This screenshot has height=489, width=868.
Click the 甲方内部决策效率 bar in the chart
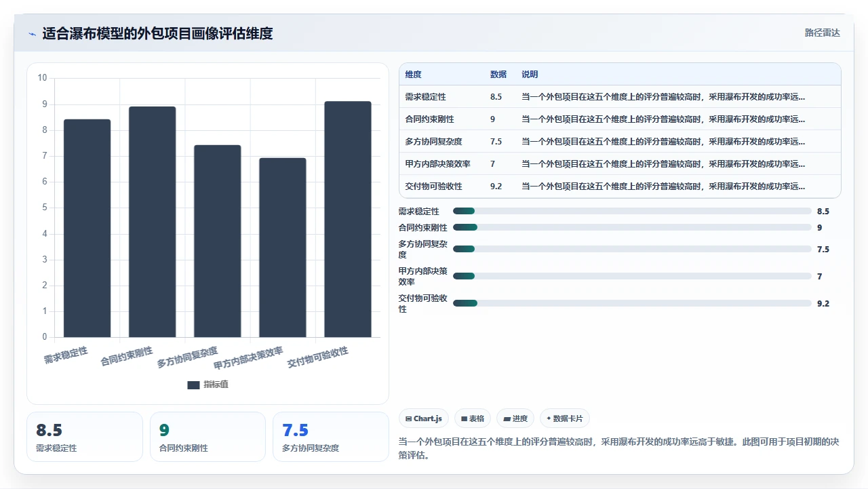point(282,248)
